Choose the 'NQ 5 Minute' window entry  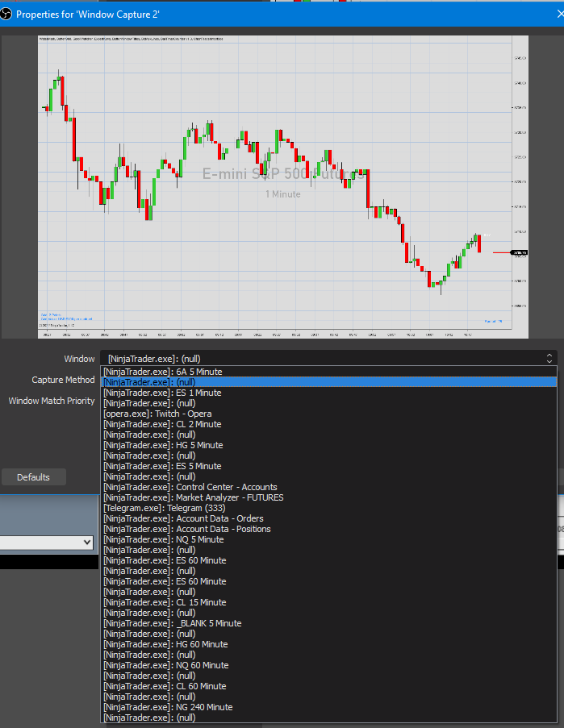point(328,539)
